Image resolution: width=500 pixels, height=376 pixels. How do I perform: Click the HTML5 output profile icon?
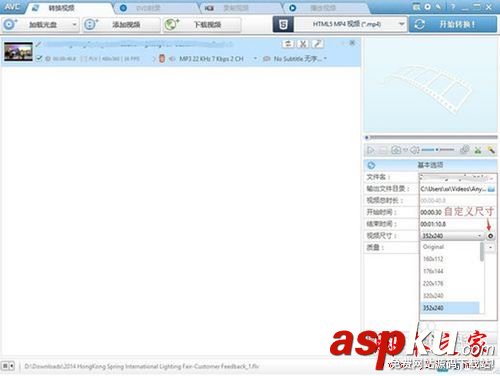point(283,24)
